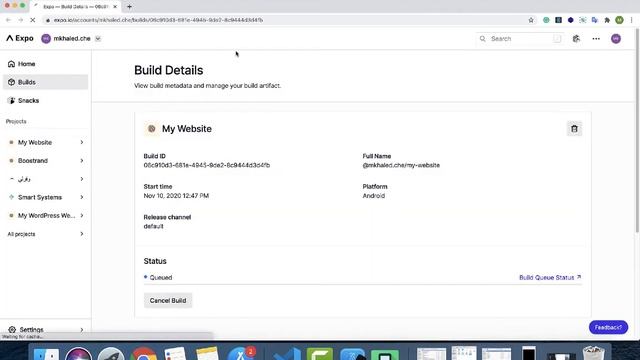Open App Store from the dock
The height and width of the screenshot is (360, 640).
click(x=241, y=354)
